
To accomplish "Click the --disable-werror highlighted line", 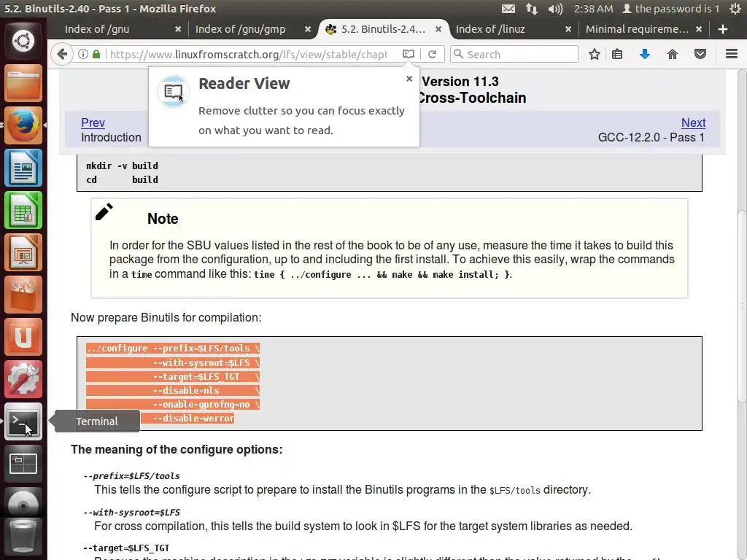I will [x=193, y=418].
